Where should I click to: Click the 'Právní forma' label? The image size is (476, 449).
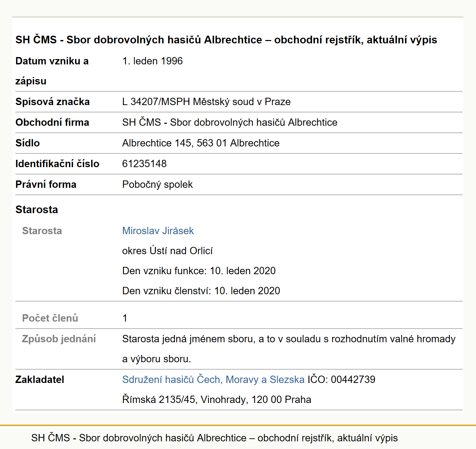46,184
